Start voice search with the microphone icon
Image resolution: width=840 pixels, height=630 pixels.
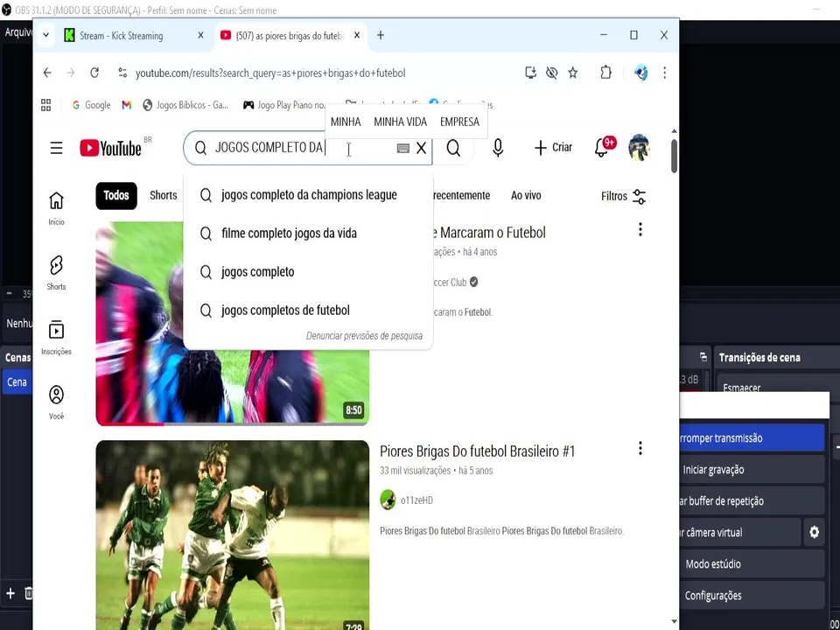(498, 148)
